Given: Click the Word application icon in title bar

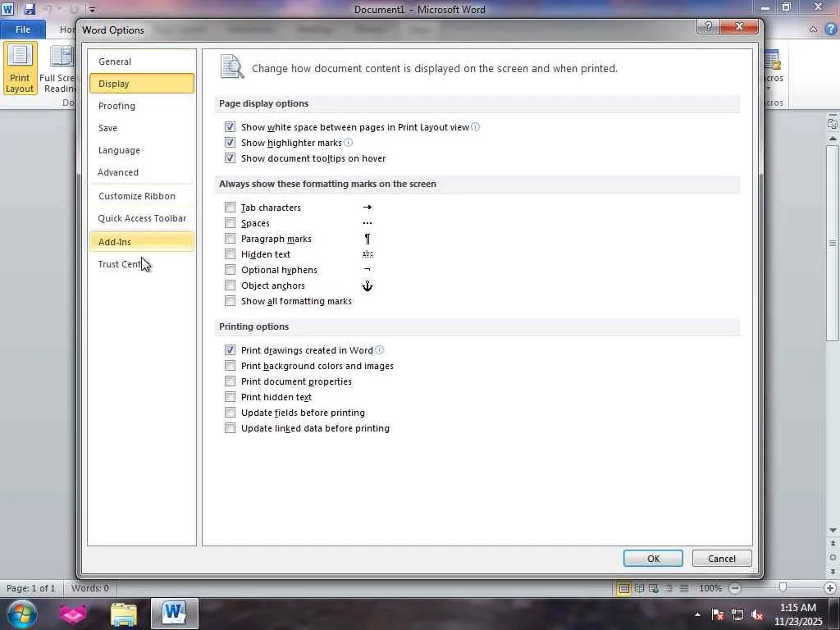Looking at the screenshot, I should [x=7, y=9].
